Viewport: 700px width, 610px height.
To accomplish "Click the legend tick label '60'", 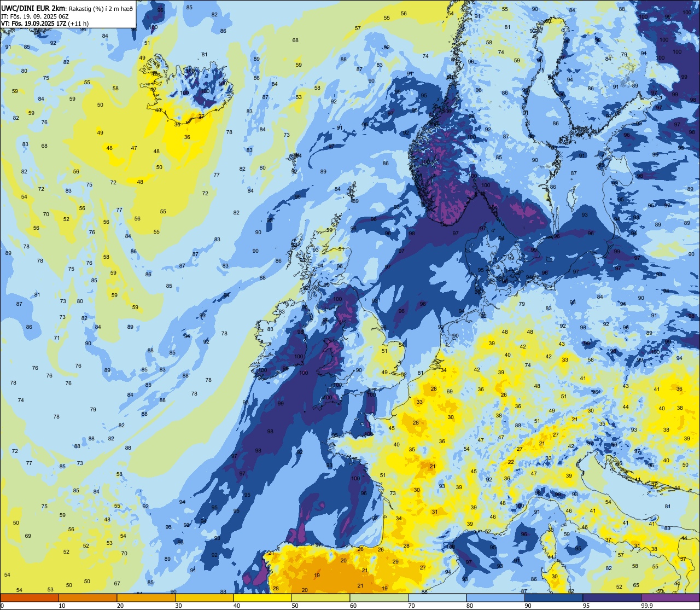I will click(x=353, y=606).
